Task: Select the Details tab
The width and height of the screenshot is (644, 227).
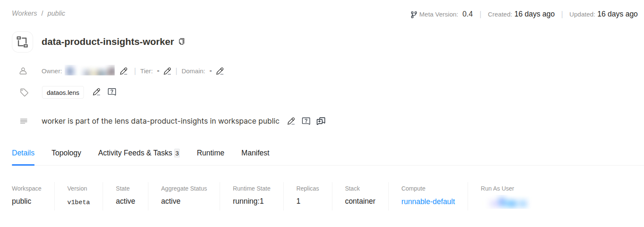Action: tap(23, 153)
